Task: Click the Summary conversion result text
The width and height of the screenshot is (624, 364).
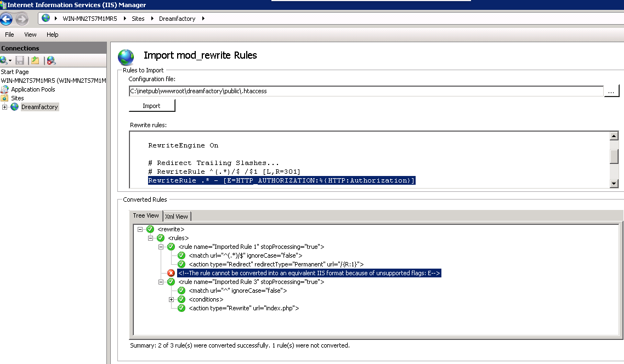Action: (x=240, y=345)
